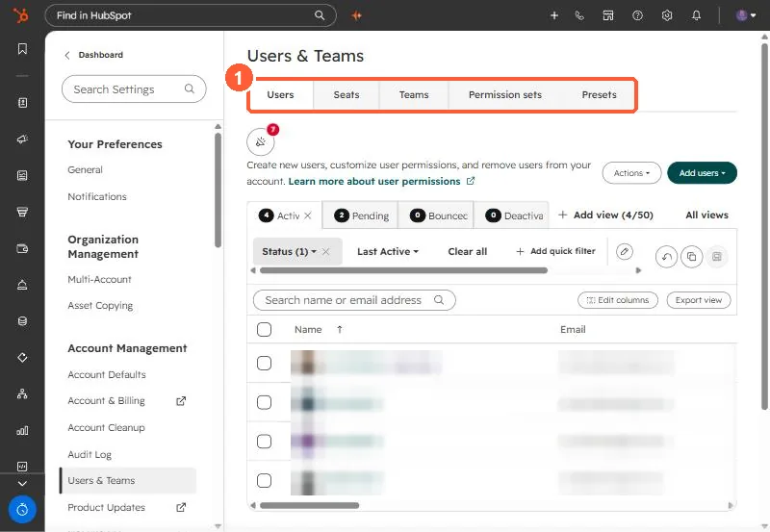Sort by the Name column arrow
This screenshot has height=532, width=770.
tap(340, 330)
